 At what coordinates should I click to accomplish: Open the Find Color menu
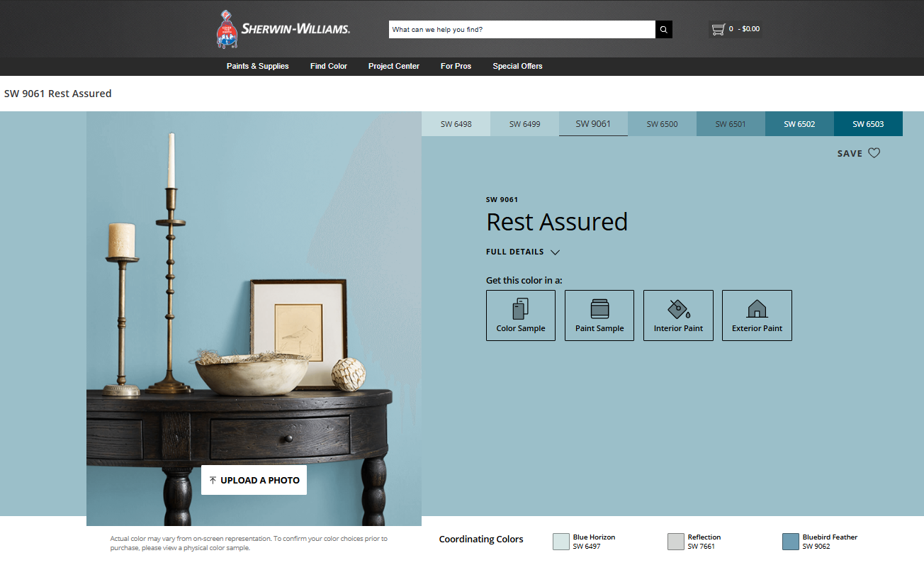pyautogui.click(x=329, y=66)
